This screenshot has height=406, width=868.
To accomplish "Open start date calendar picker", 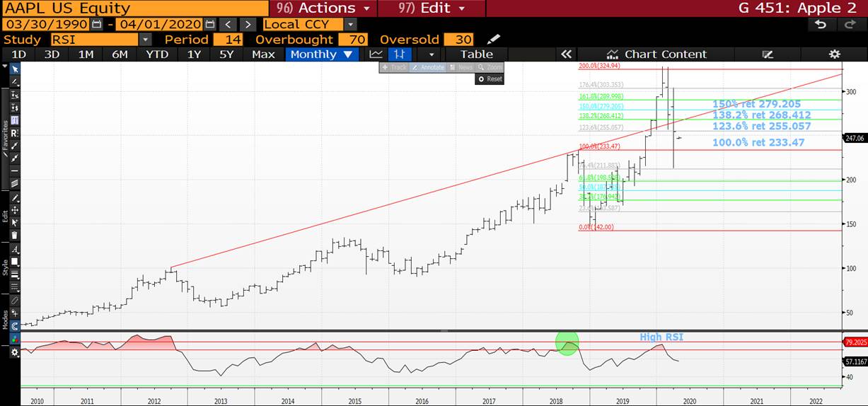I will coord(97,24).
